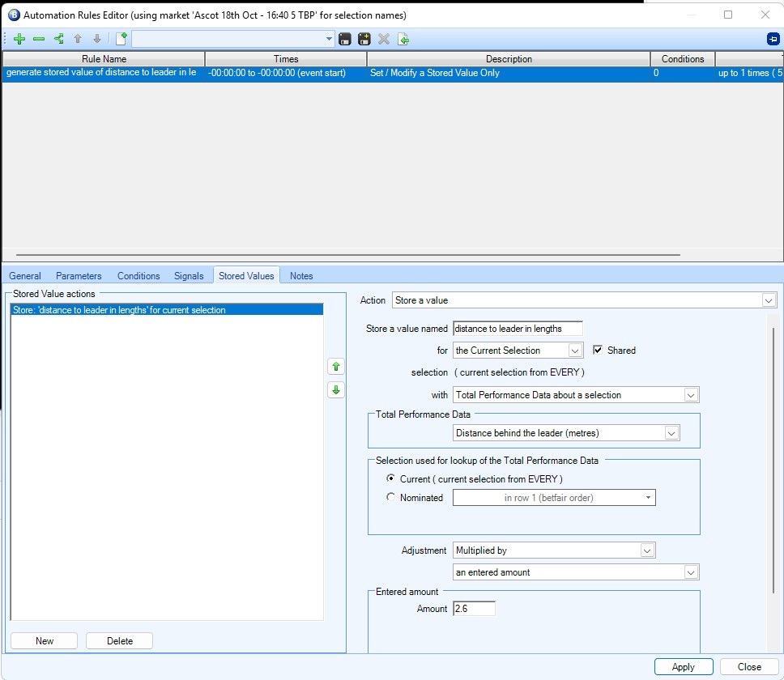
Task: Click the green minus remove rule icon
Action: point(39,39)
